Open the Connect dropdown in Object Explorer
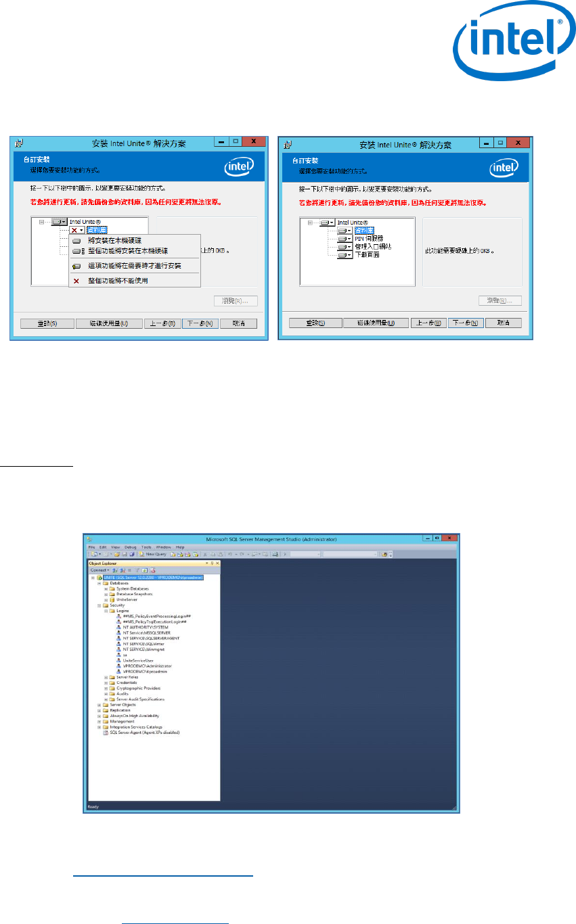Screen dimensions: 576x924 (100, 570)
